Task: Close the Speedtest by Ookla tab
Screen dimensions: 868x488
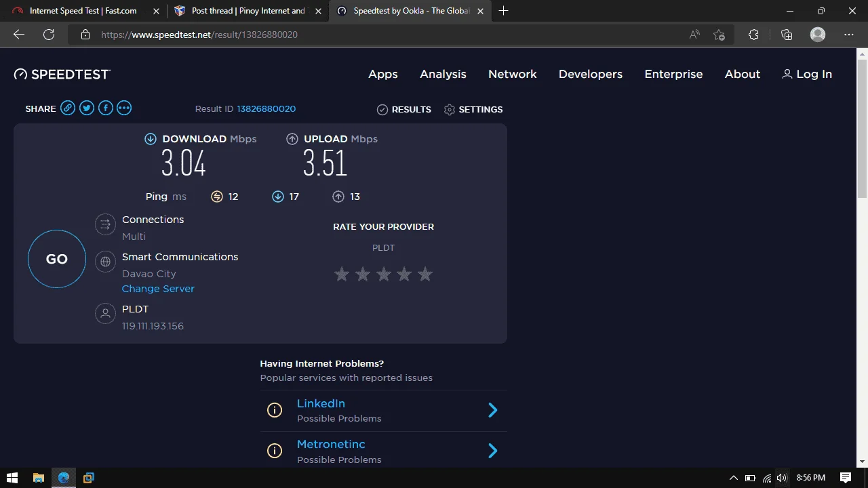Action: click(479, 11)
